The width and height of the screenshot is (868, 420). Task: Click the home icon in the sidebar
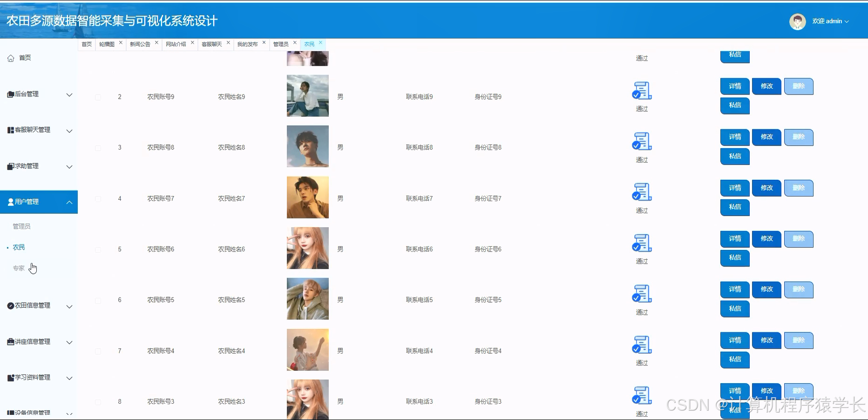pos(11,58)
